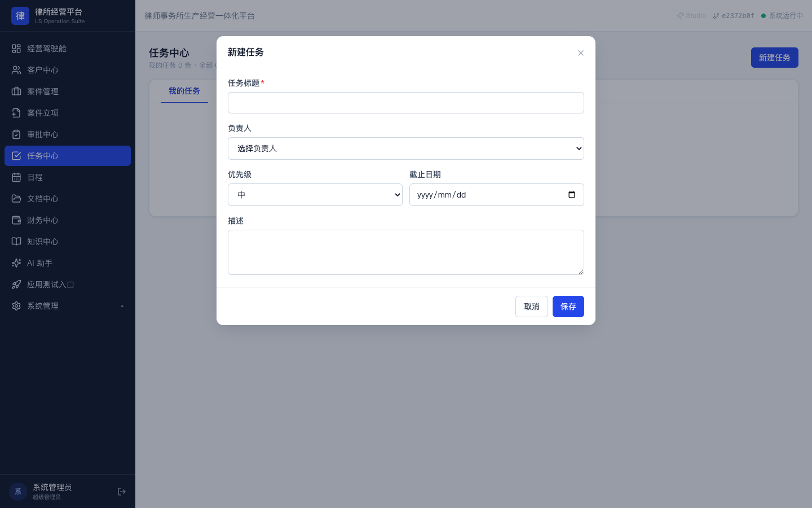Open the 优先级 priority dropdown

[315, 195]
